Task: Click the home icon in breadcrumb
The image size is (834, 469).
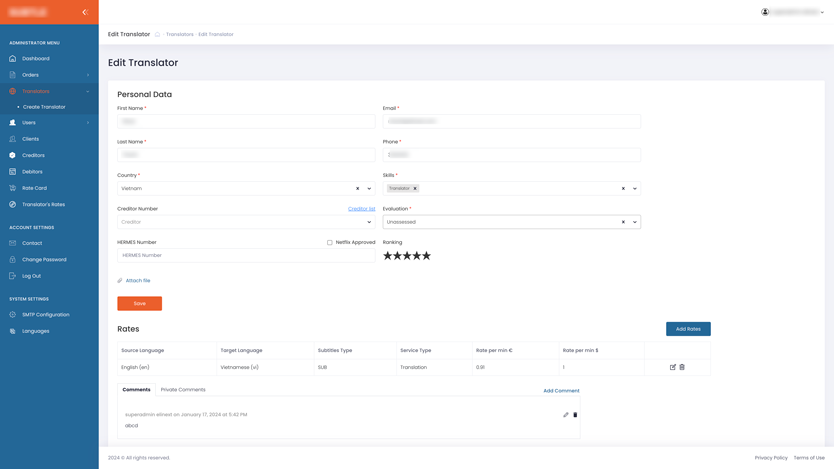Action: (x=157, y=35)
